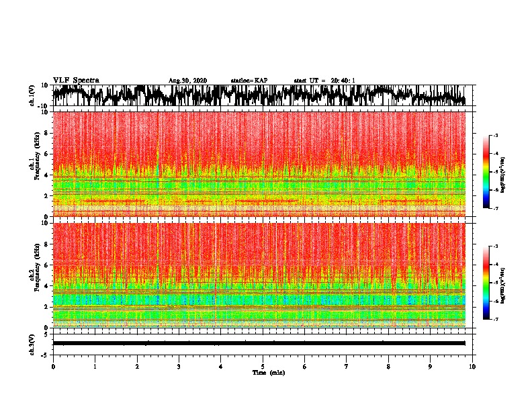
Task: Click inside the ch.1 spectrogram panel
Action: 259,164
